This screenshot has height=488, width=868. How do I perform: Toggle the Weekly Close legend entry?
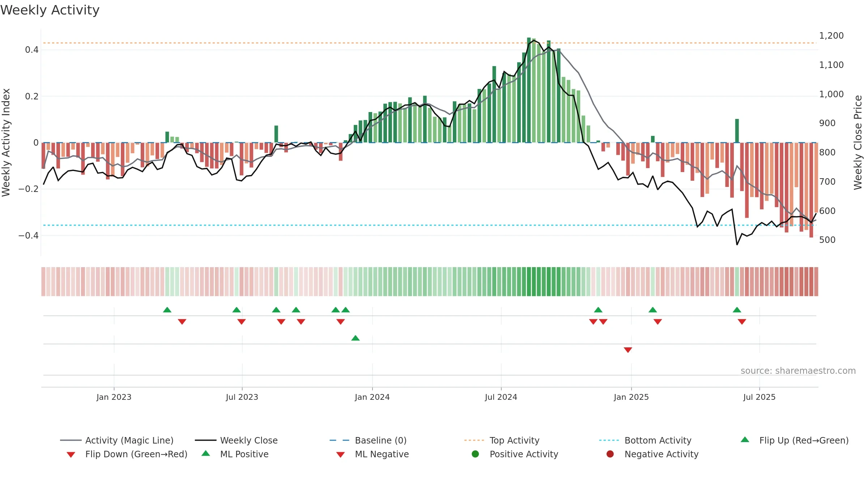tap(236, 440)
